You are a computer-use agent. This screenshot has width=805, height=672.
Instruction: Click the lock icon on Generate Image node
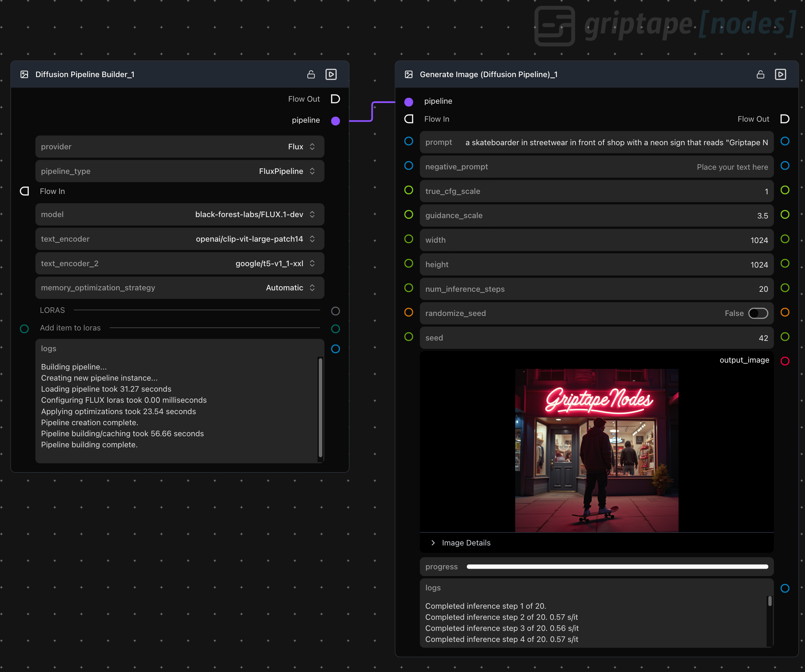coord(760,74)
